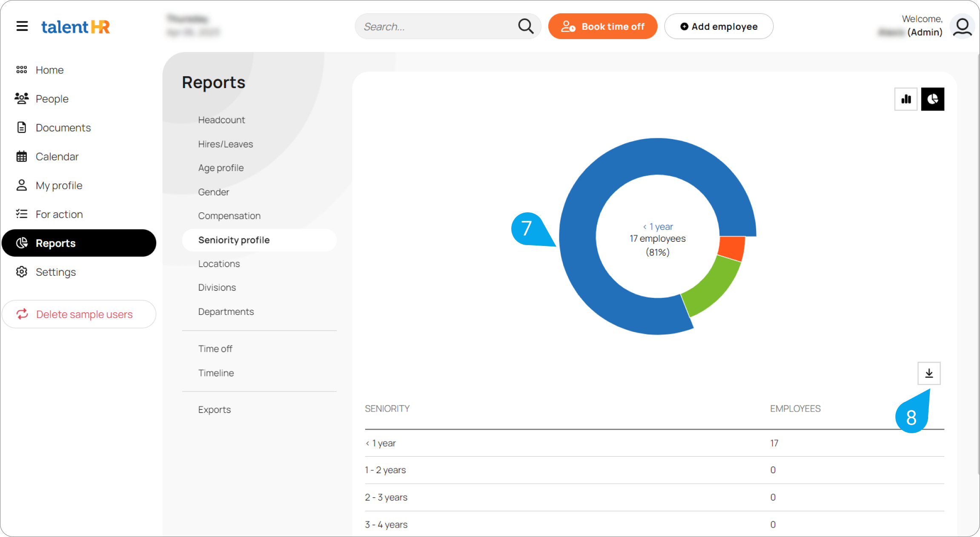980x537 pixels.
Task: Open the Time off report
Action: tap(215, 349)
